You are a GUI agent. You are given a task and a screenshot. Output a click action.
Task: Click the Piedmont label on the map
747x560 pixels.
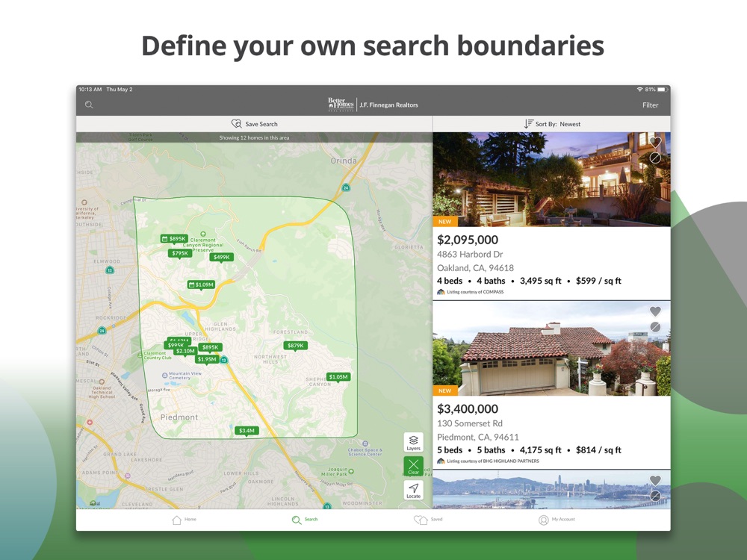(x=179, y=417)
